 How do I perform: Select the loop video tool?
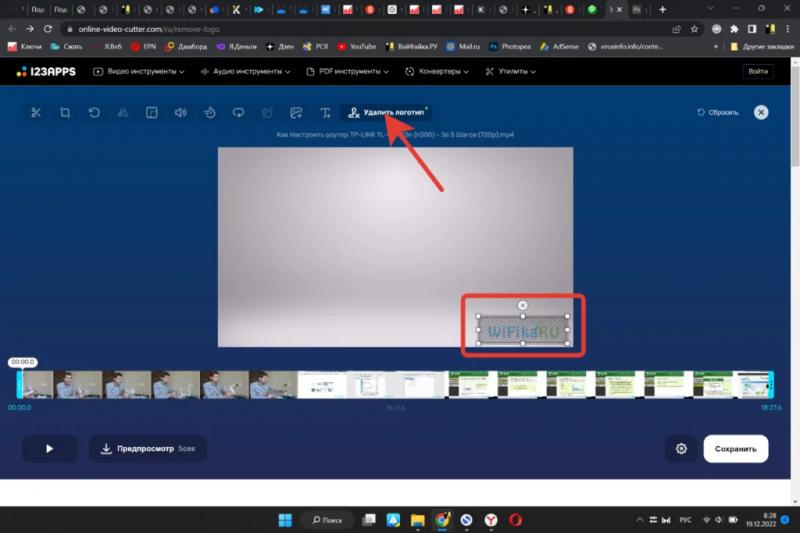tap(238, 113)
